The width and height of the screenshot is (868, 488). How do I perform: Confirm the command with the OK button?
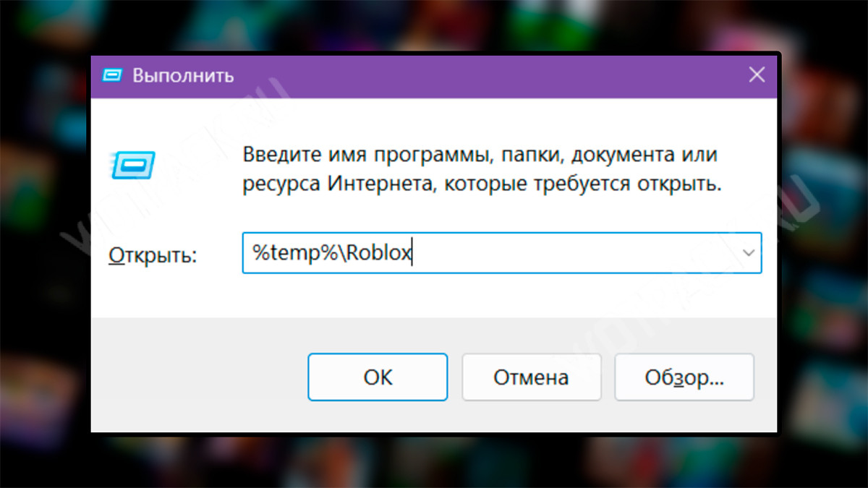pyautogui.click(x=378, y=377)
